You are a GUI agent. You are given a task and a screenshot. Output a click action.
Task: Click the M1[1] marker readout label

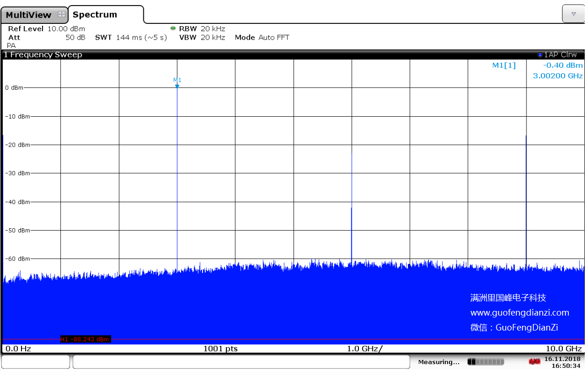[x=504, y=65]
